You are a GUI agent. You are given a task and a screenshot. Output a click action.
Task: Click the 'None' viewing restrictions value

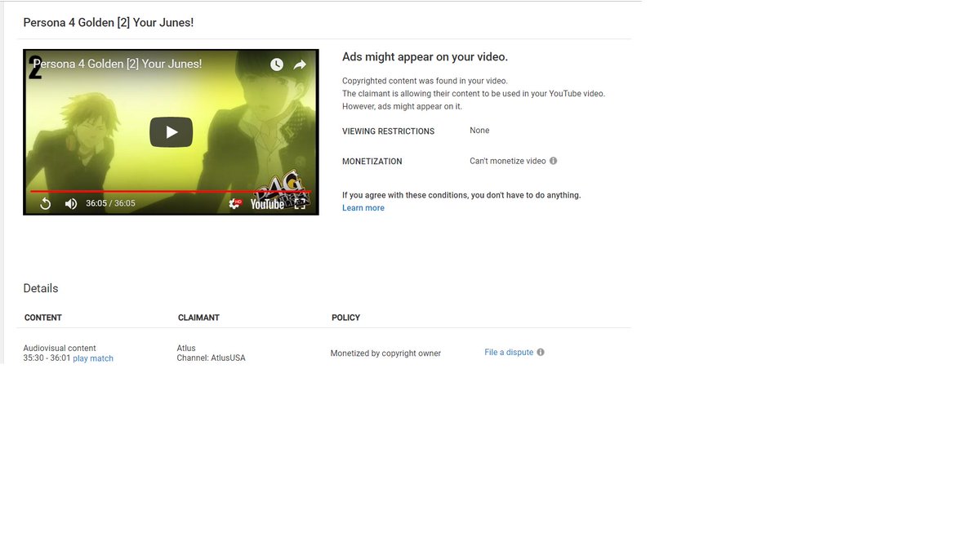479,131
